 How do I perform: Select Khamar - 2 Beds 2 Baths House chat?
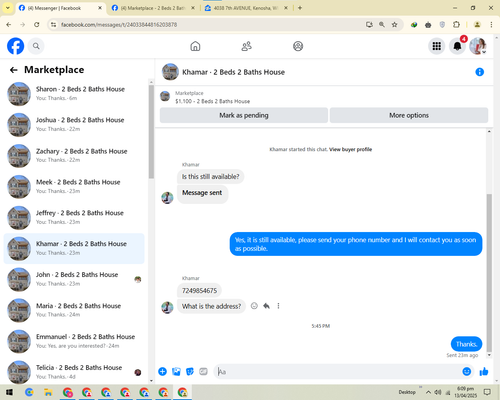point(74,249)
